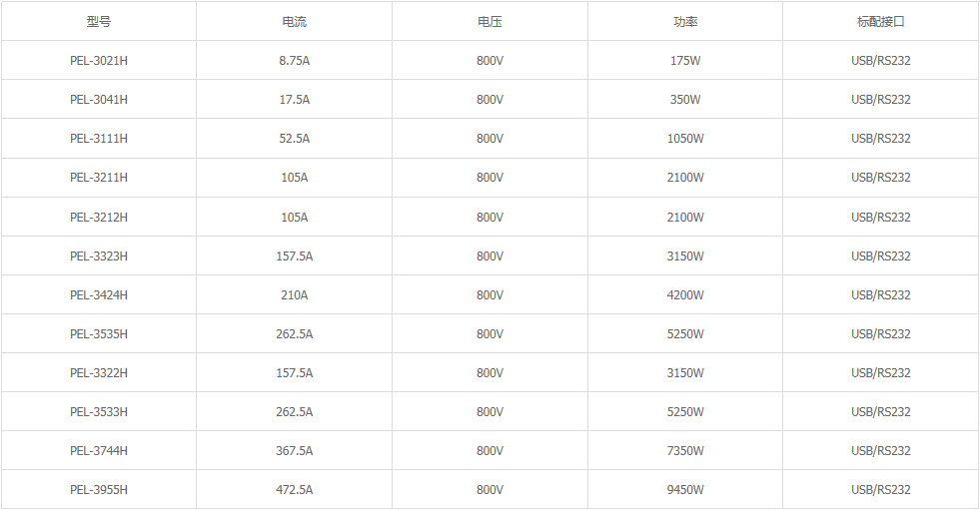
Task: Select model PEL-3021H cell
Action: coord(99,60)
